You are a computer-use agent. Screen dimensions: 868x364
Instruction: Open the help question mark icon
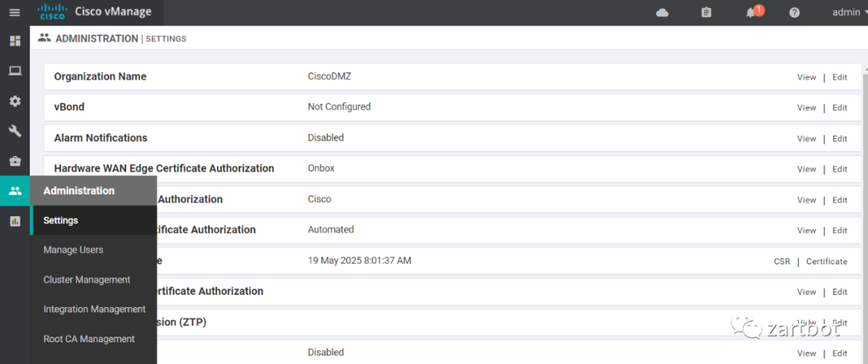[x=794, y=13]
